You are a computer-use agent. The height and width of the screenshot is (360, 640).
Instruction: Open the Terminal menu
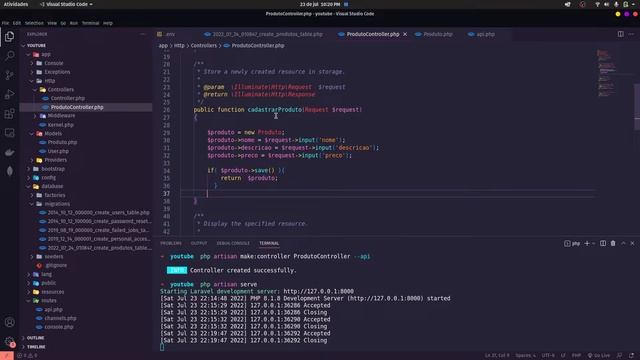tap(91, 23)
